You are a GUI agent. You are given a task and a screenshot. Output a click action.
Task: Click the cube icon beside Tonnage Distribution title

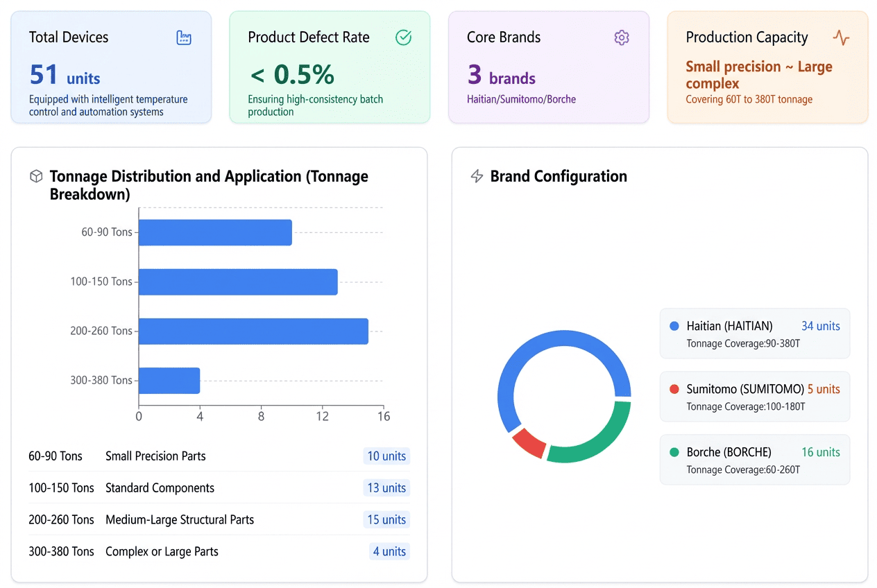pyautogui.click(x=36, y=177)
